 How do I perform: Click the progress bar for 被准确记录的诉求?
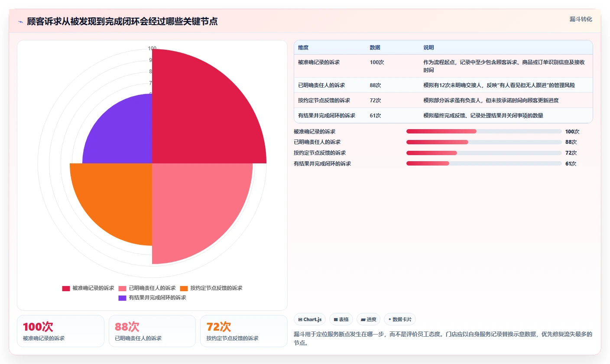pyautogui.click(x=484, y=131)
